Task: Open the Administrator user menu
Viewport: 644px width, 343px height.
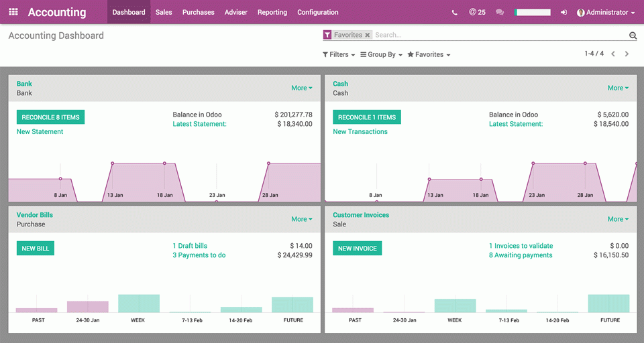Action: [606, 12]
